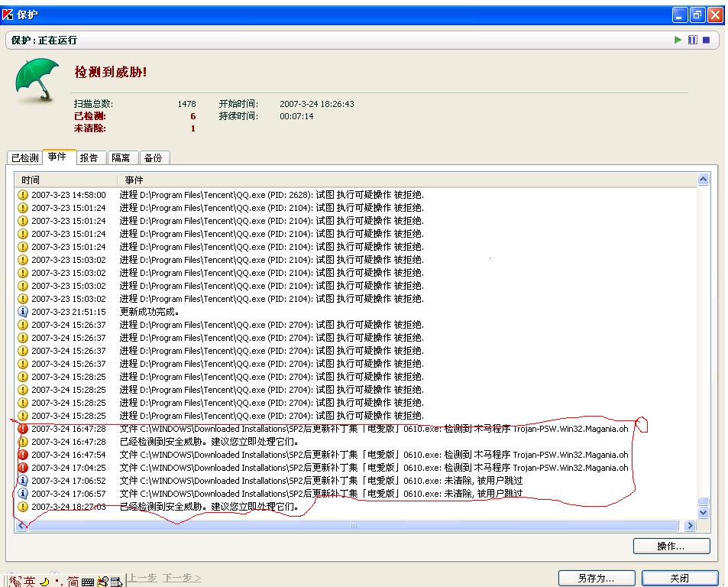This screenshot has width=728, height=587.
Task: Click the 下一步 > next step link
Action: (182, 578)
